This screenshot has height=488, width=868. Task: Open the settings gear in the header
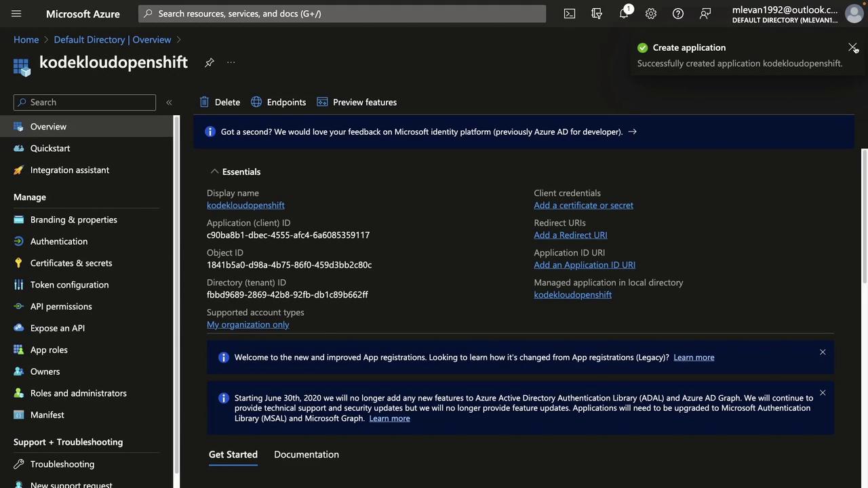point(651,14)
